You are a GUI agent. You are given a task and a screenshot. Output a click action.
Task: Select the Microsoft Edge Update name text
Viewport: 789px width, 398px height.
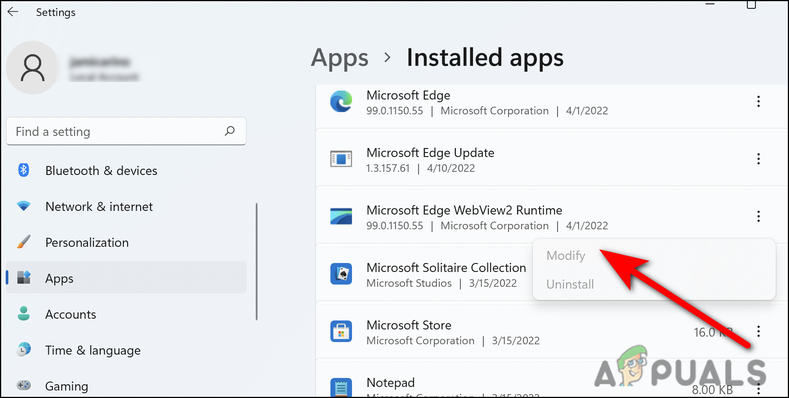coord(430,152)
